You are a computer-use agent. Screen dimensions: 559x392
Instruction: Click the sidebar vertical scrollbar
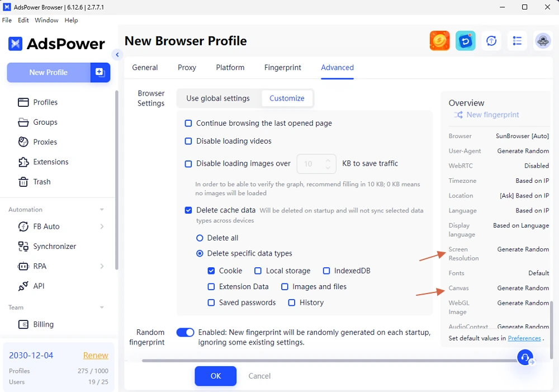click(116, 180)
